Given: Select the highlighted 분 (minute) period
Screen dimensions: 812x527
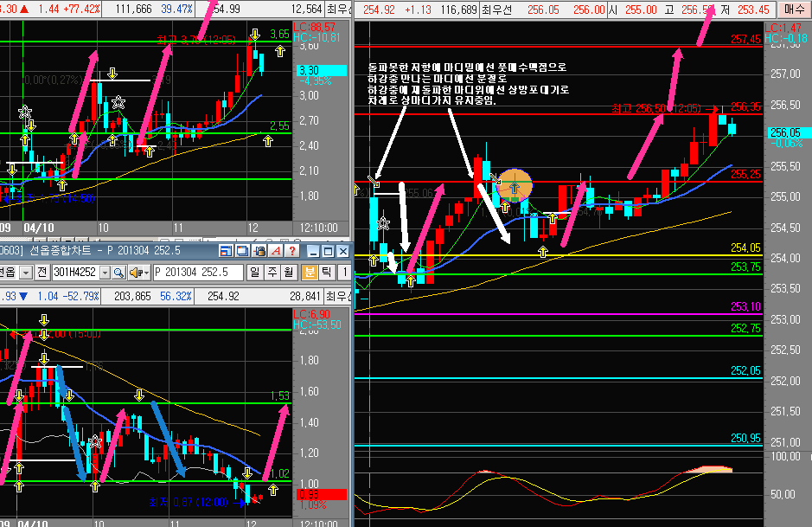Looking at the screenshot, I should [x=310, y=272].
